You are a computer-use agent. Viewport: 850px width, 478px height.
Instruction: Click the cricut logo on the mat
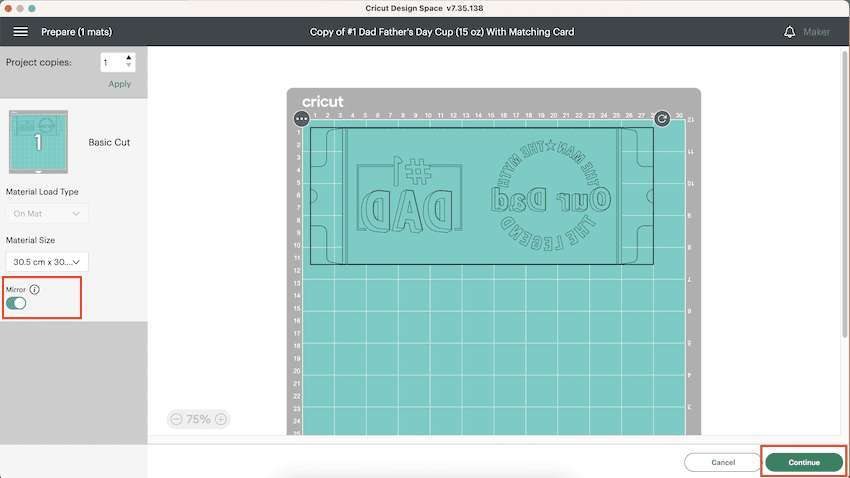pyautogui.click(x=323, y=101)
